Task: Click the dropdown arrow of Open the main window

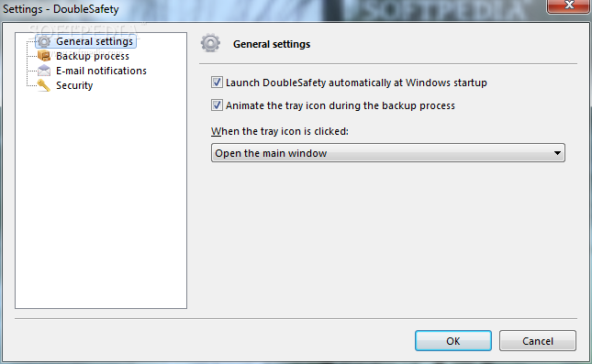Action: pos(557,153)
